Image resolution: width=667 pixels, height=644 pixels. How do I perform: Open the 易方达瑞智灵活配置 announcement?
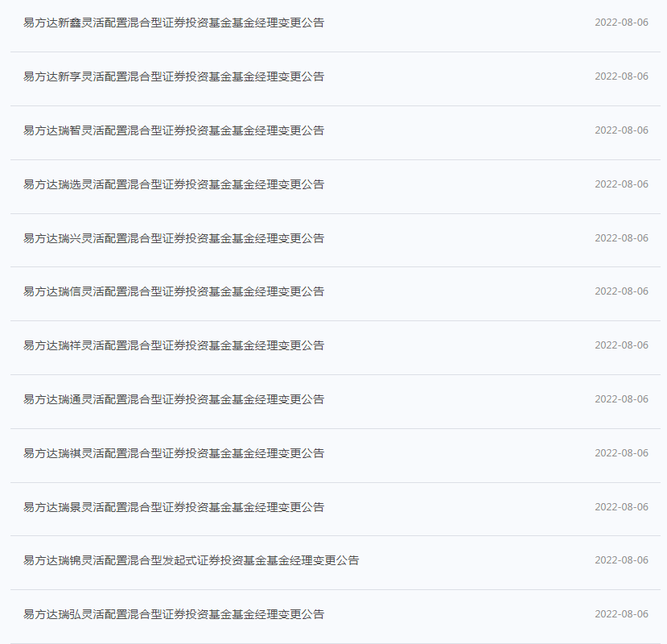[174, 130]
